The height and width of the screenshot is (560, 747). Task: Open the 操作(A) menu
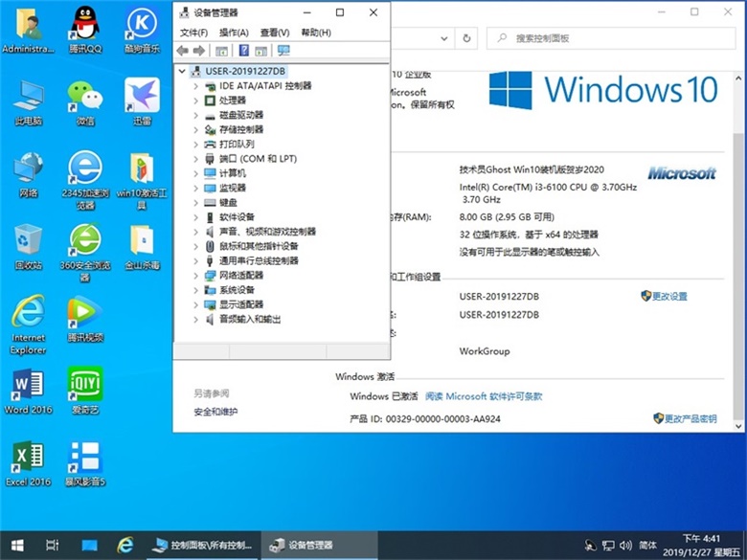[234, 33]
